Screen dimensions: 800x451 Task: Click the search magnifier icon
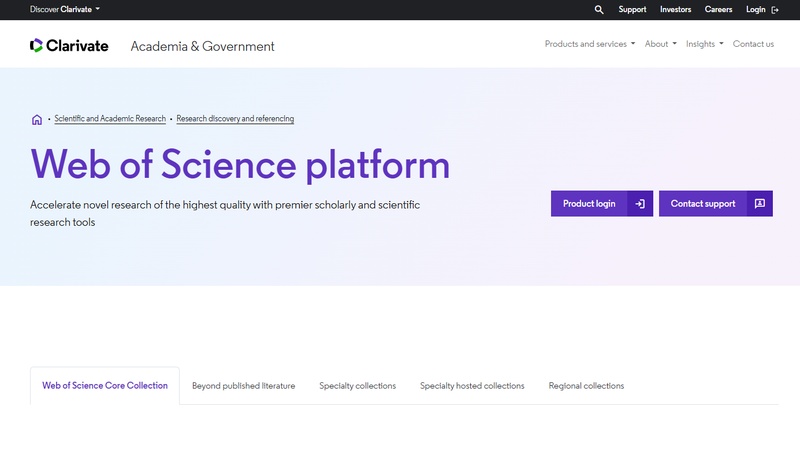click(x=599, y=10)
